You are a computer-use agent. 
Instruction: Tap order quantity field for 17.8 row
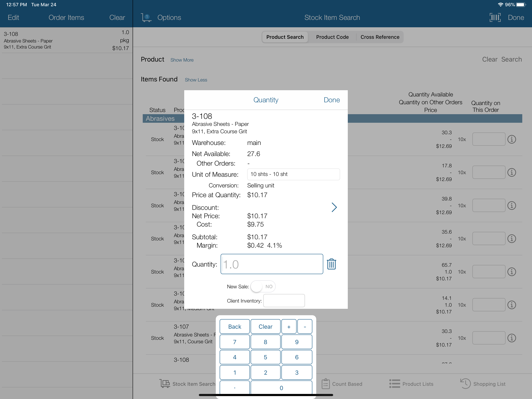tap(488, 172)
